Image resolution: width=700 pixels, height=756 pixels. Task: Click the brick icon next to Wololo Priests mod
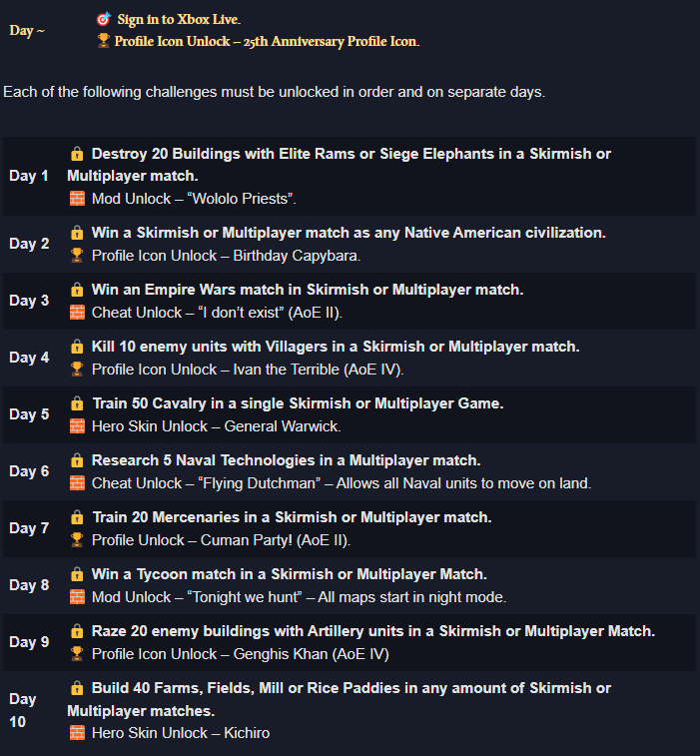click(77, 198)
